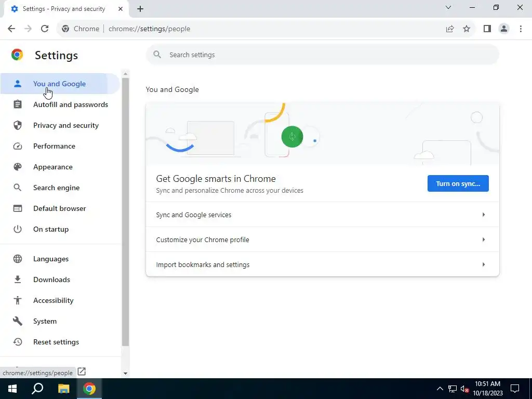Click the Turn on sync button
532x399 pixels.
(458, 183)
